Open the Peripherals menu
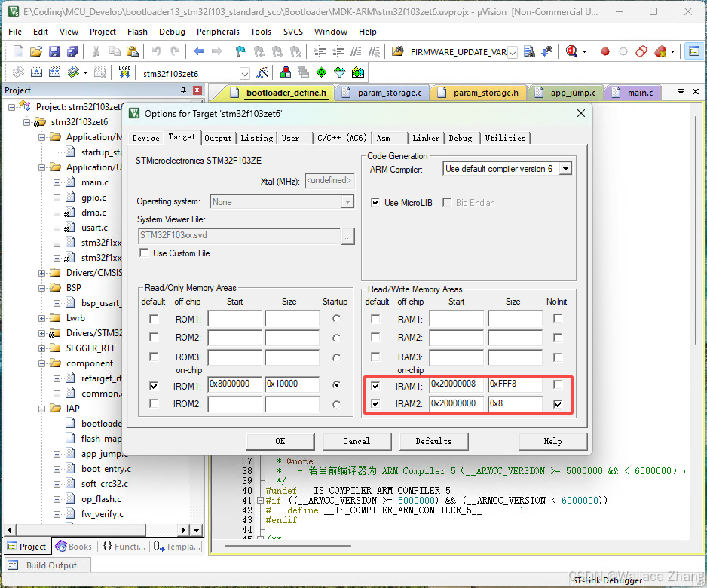The width and height of the screenshot is (707, 588). point(218,32)
